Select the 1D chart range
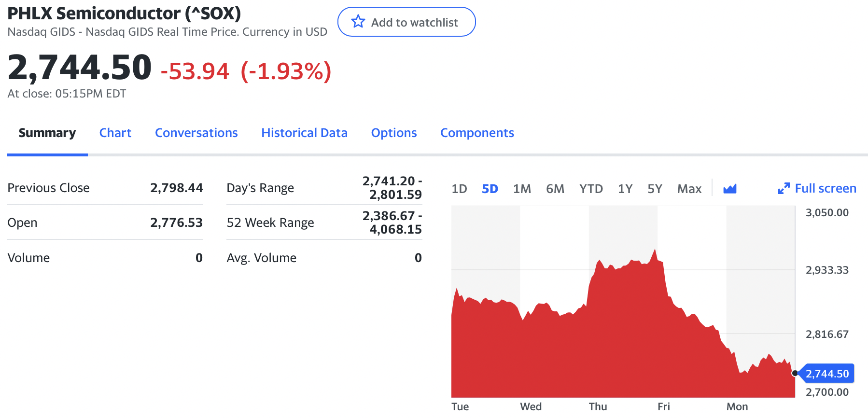The width and height of the screenshot is (868, 418). pos(459,189)
